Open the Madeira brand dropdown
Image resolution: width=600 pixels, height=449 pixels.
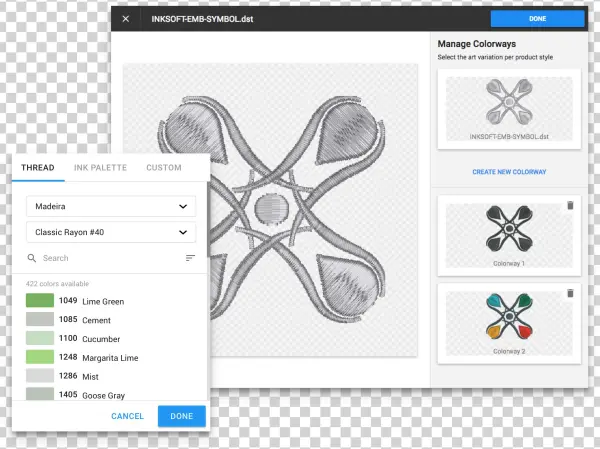point(111,206)
